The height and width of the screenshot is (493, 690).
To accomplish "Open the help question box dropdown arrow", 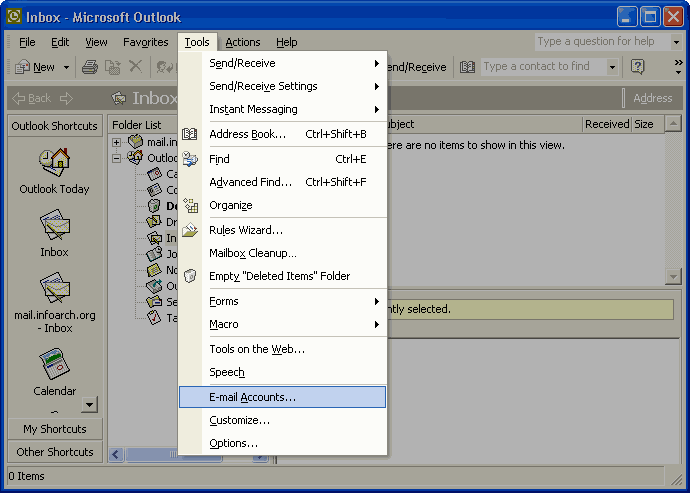I will [x=676, y=42].
